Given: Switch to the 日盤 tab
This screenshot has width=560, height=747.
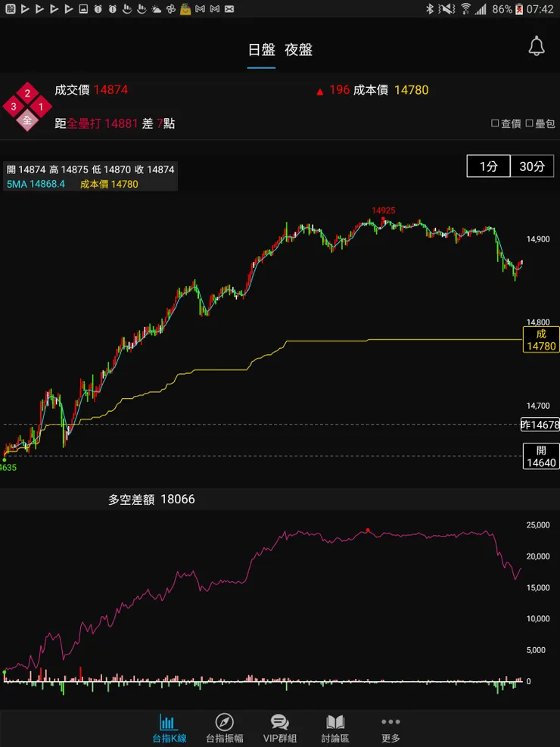Looking at the screenshot, I should click(x=261, y=50).
